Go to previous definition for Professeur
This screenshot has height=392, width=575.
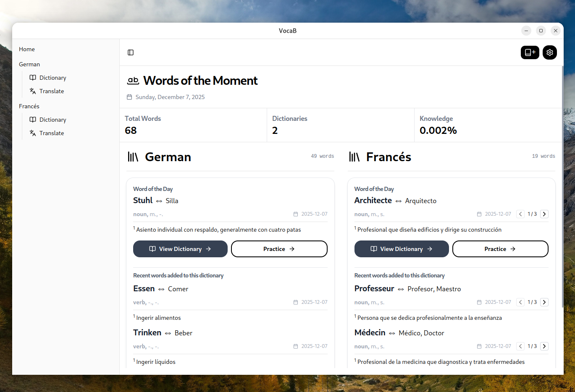pyautogui.click(x=520, y=302)
